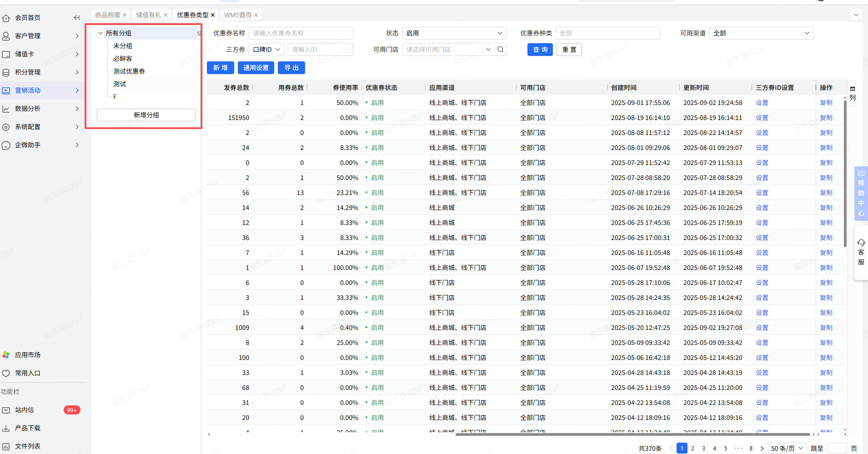Collapse the 所有分组 tree node
868x454 pixels.
pyautogui.click(x=100, y=33)
